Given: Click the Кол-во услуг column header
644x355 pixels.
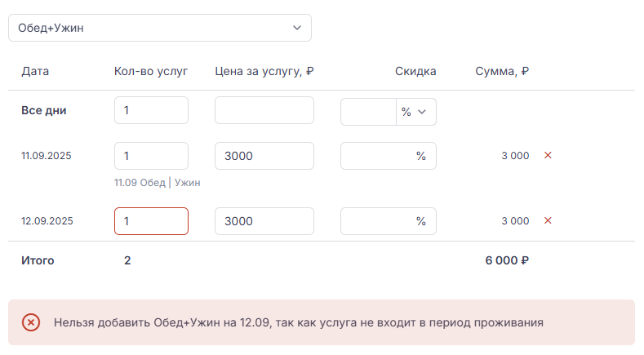Looking at the screenshot, I should point(151,71).
